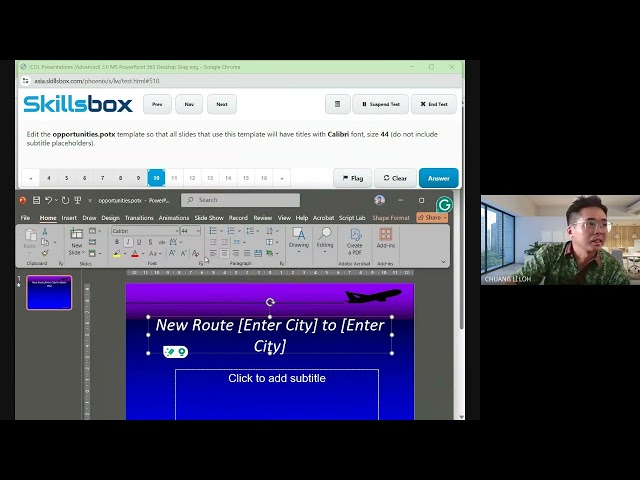Image resolution: width=640 pixels, height=480 pixels.
Task: Open the Change Case Aa dropdown
Action: point(155,253)
